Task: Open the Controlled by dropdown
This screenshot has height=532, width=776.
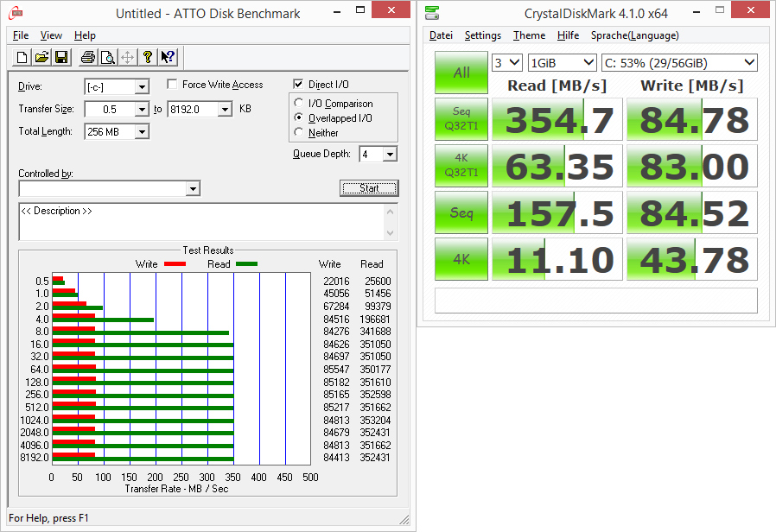Action: pos(193,188)
